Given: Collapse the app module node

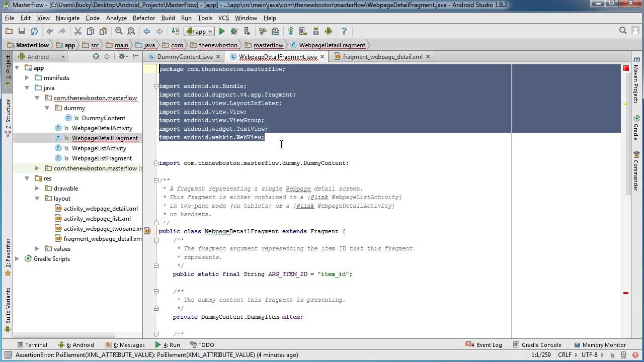Looking at the screenshot, I should click(x=17, y=68).
